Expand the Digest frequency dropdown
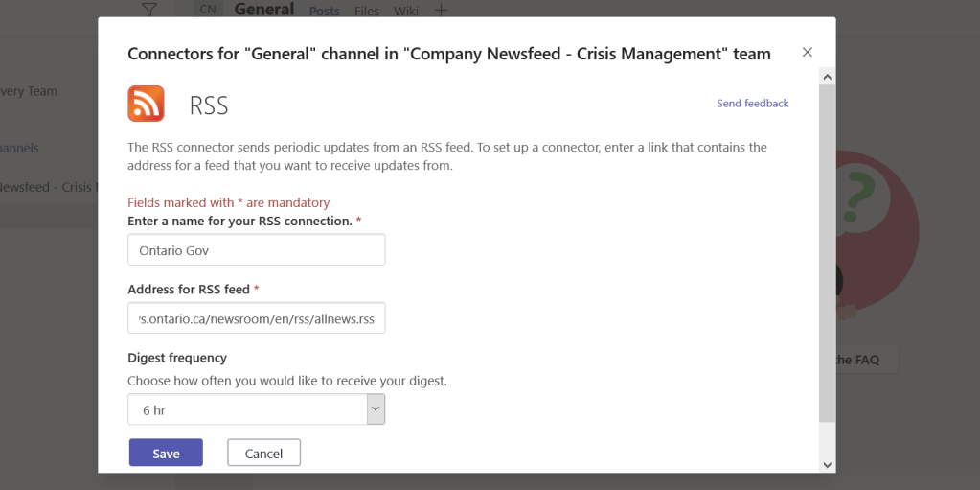This screenshot has height=490, width=980. [x=257, y=410]
